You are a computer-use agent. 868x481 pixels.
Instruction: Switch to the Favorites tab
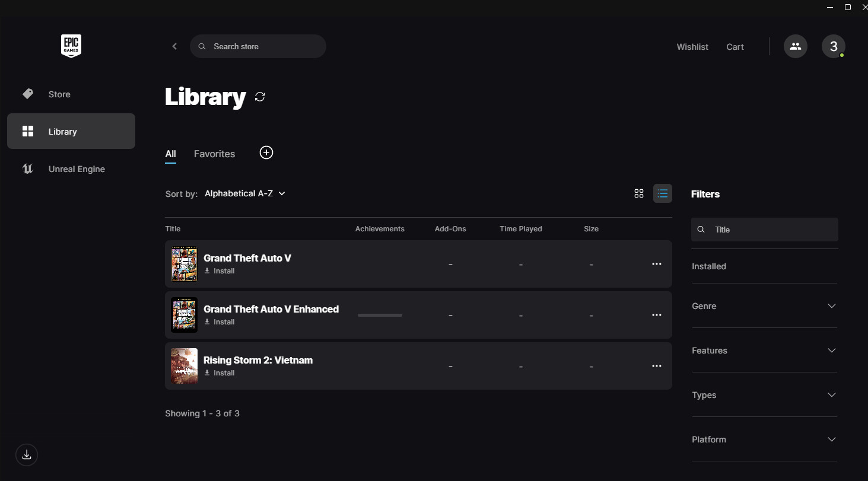[214, 154]
